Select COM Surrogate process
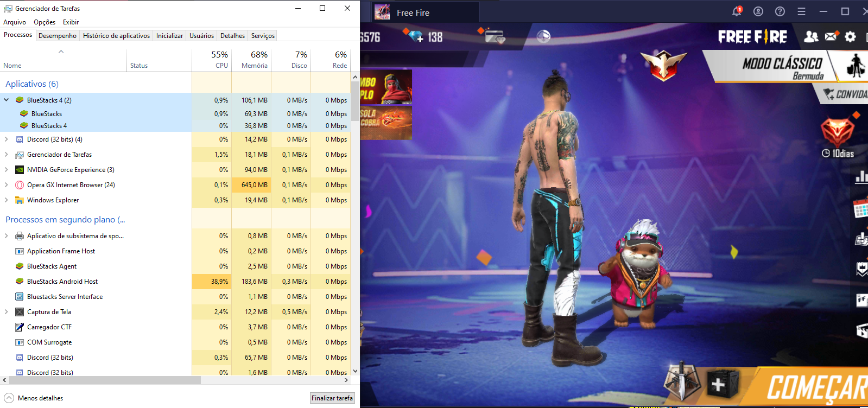868x408 pixels. (x=175, y=342)
